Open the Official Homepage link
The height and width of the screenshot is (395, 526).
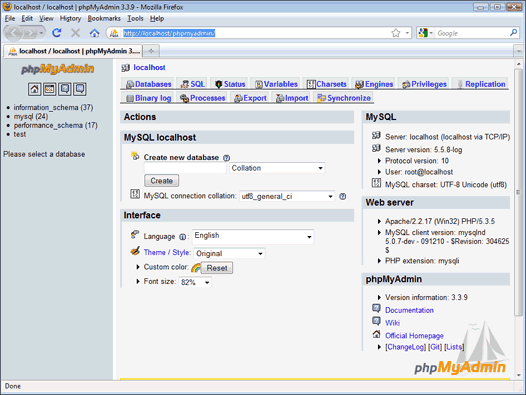414,336
